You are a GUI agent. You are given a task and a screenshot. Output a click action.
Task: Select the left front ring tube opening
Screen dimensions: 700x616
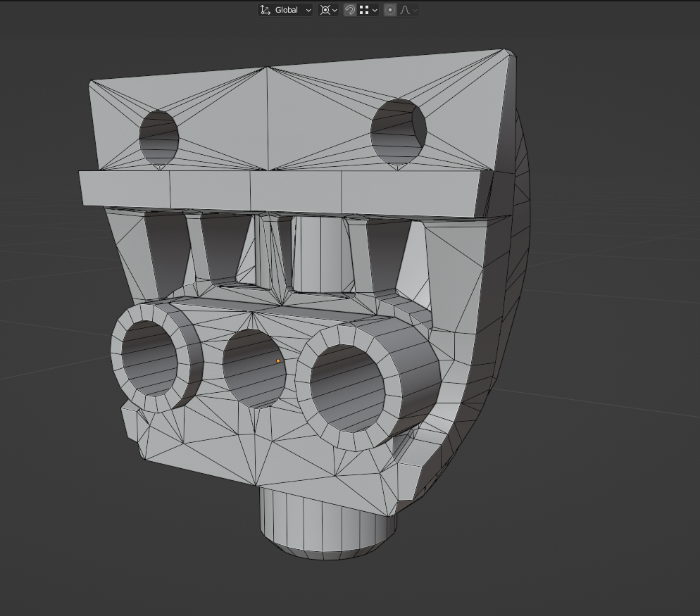click(x=149, y=358)
